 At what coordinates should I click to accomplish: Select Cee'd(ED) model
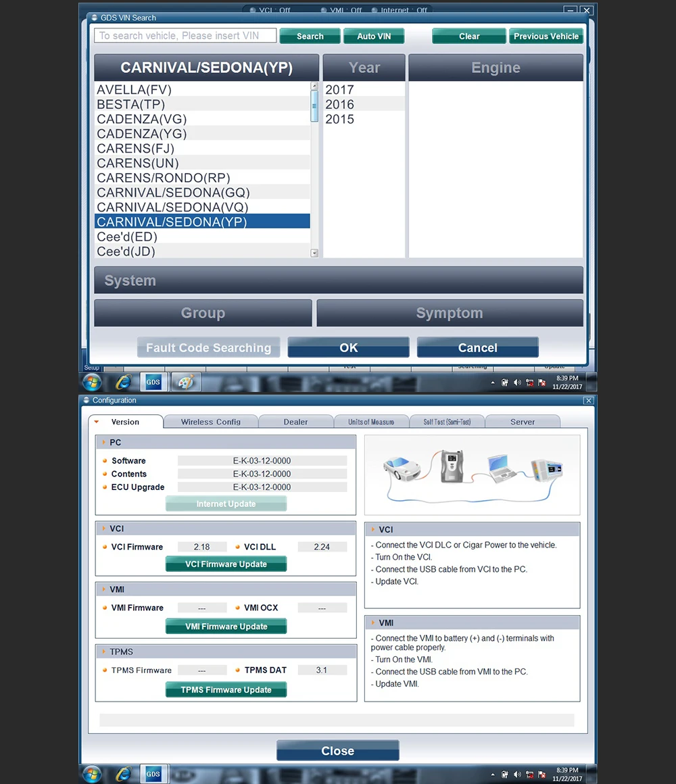pos(202,237)
